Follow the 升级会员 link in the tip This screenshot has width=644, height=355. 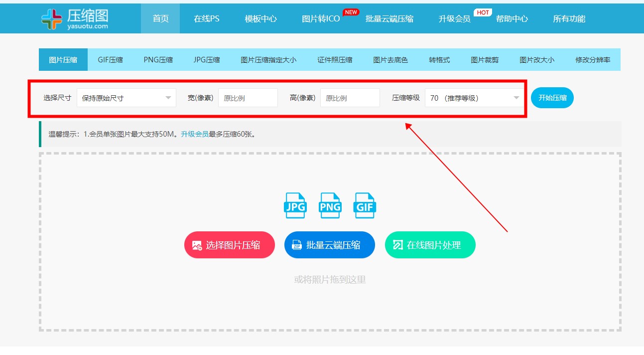(x=195, y=134)
